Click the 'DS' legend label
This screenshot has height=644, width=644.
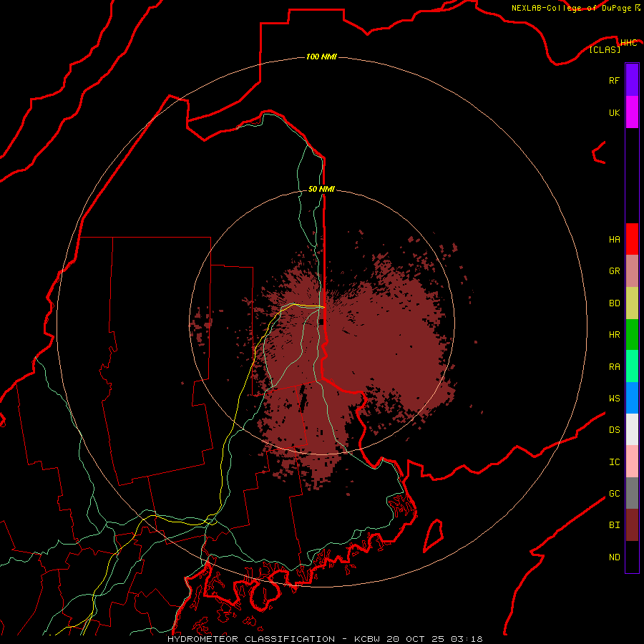[x=614, y=430]
